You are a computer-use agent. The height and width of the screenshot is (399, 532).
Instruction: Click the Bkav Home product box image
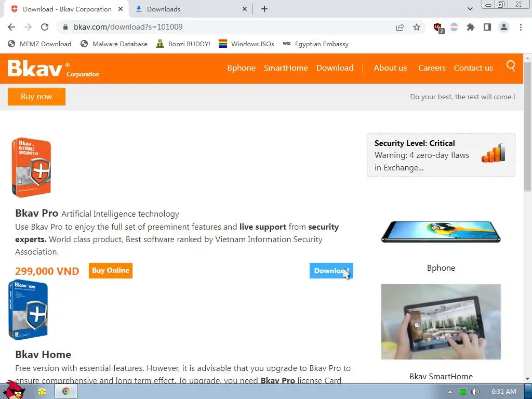28,310
